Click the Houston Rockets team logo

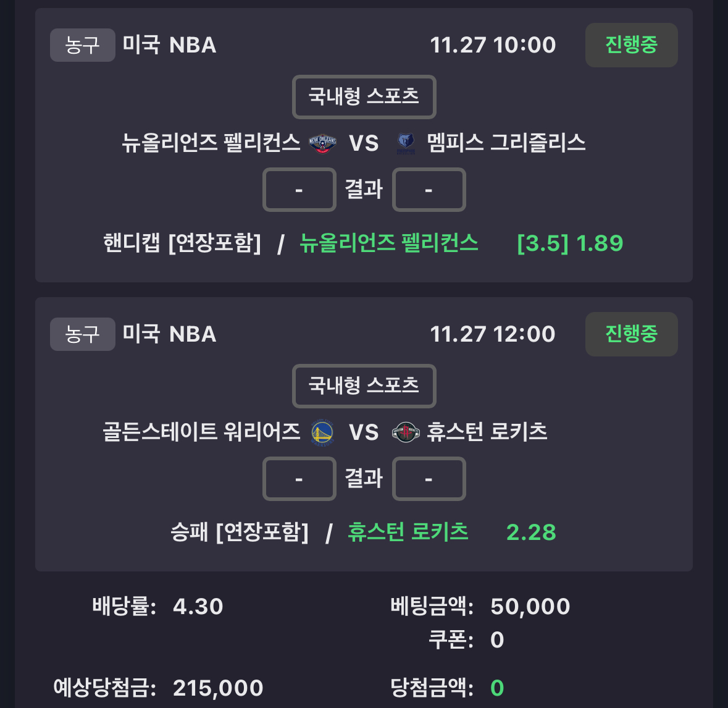(406, 432)
